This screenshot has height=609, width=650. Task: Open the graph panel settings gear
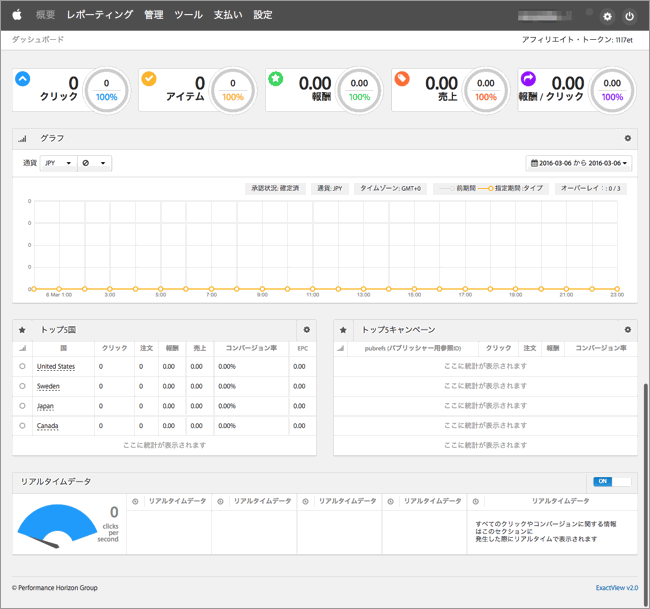tap(627, 138)
